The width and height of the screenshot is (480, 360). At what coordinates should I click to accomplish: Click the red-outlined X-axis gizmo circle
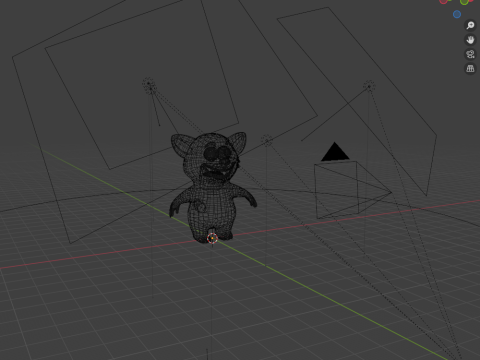tap(443, 1)
